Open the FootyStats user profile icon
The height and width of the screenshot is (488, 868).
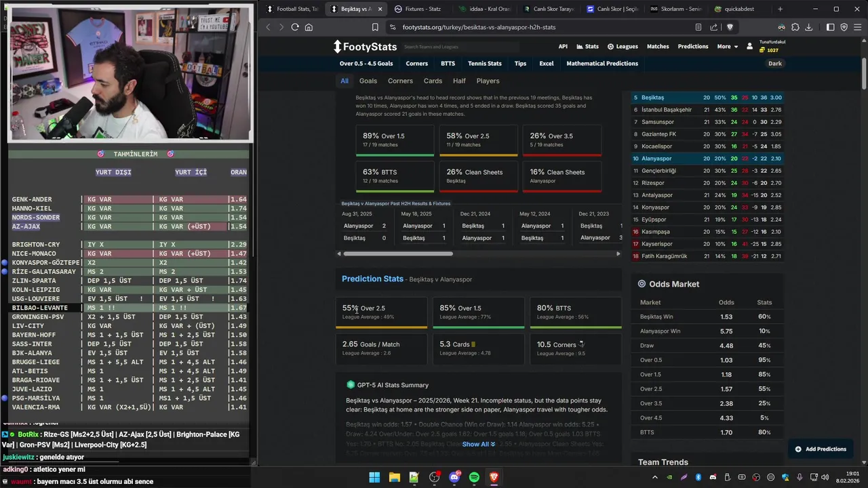pos(749,47)
